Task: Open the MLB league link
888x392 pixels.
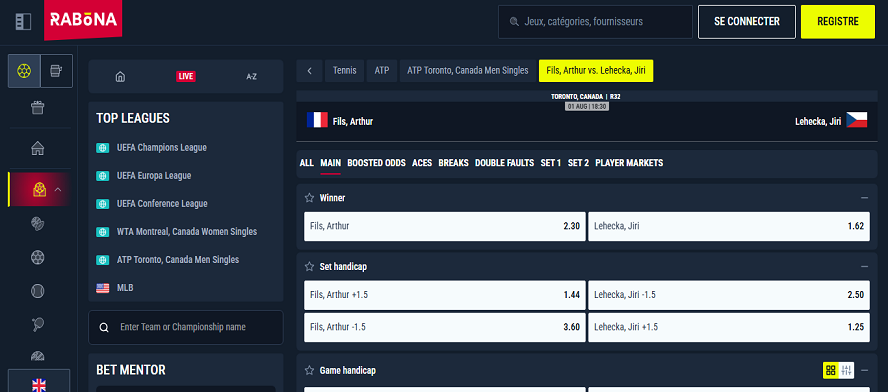Action: pos(125,288)
